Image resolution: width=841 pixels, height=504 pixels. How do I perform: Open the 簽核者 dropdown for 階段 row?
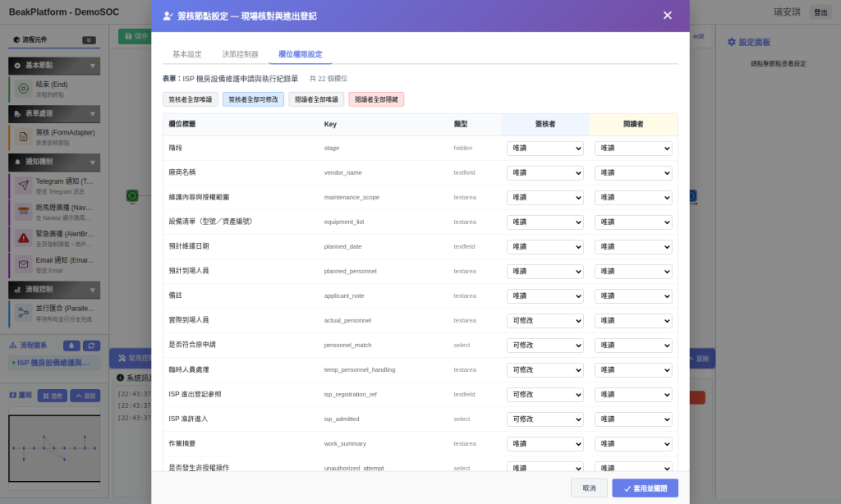[545, 148]
